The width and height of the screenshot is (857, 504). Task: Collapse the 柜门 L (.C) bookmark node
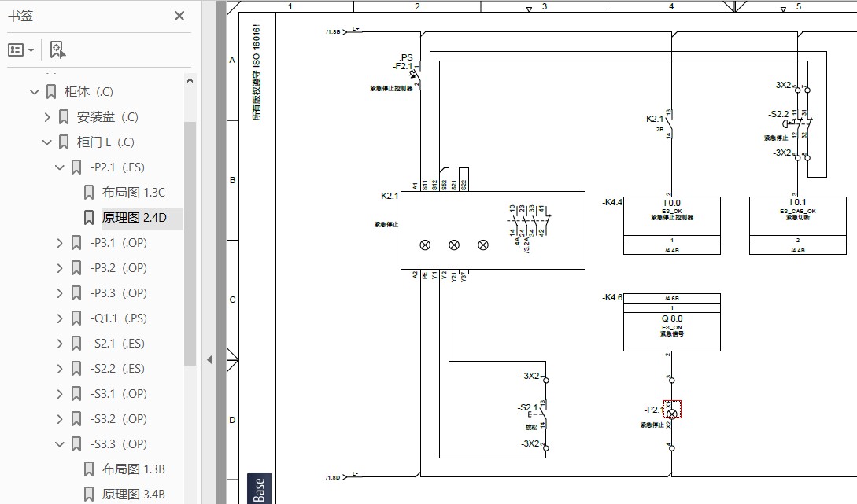[47, 142]
